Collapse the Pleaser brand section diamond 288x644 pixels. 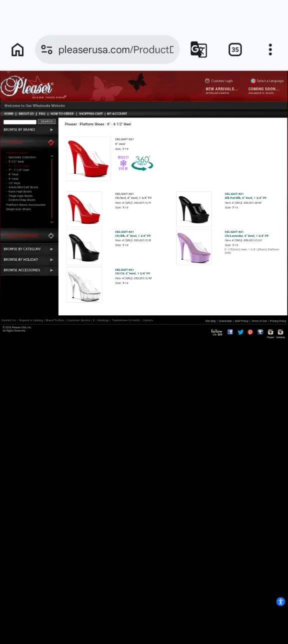50,142
